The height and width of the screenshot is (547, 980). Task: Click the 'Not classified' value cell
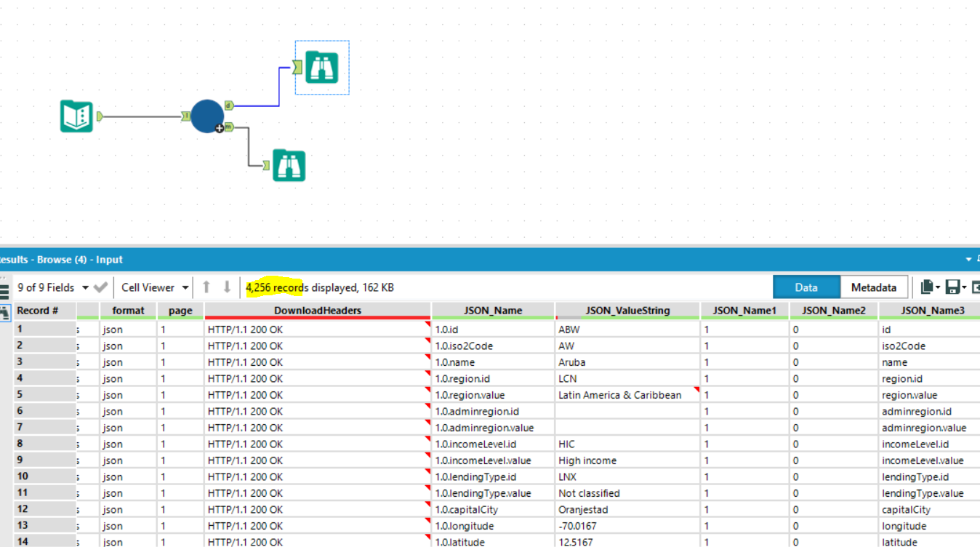point(627,493)
